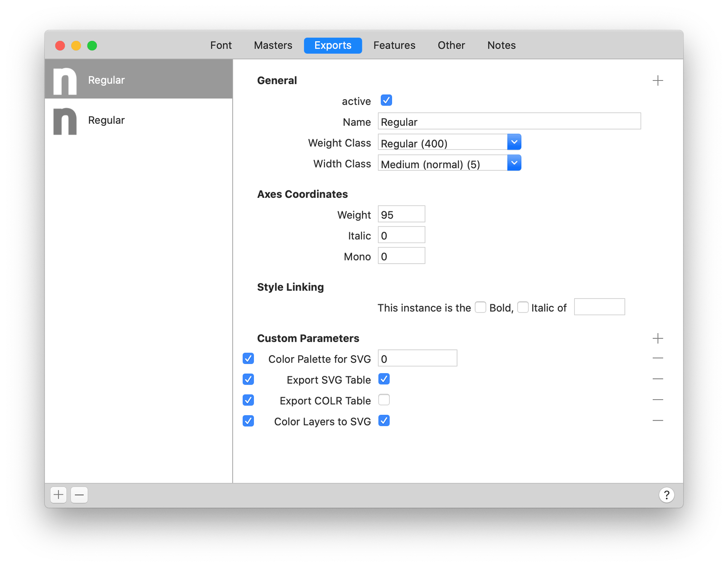Enable the Italic style linking checkbox

coord(523,307)
